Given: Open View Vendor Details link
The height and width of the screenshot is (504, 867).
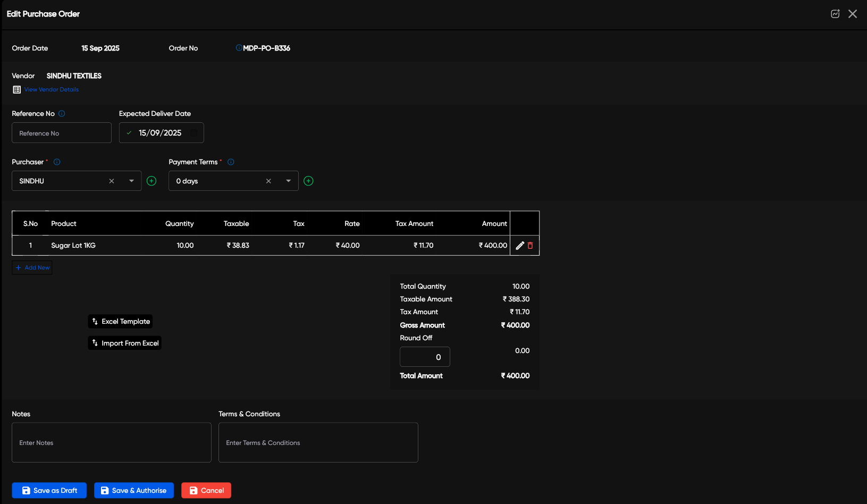Looking at the screenshot, I should (x=51, y=90).
